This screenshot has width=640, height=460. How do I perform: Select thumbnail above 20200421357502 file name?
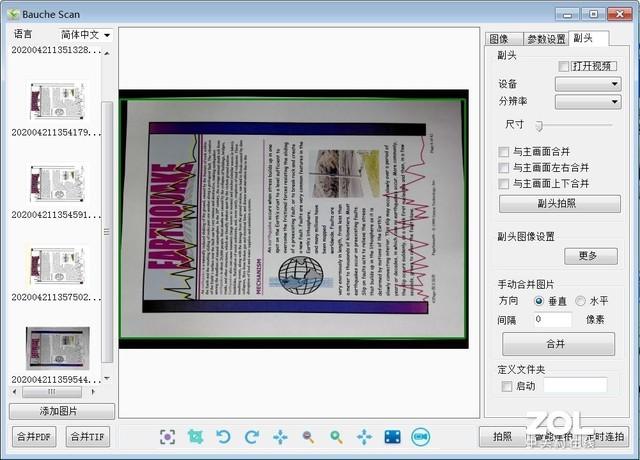(x=58, y=266)
